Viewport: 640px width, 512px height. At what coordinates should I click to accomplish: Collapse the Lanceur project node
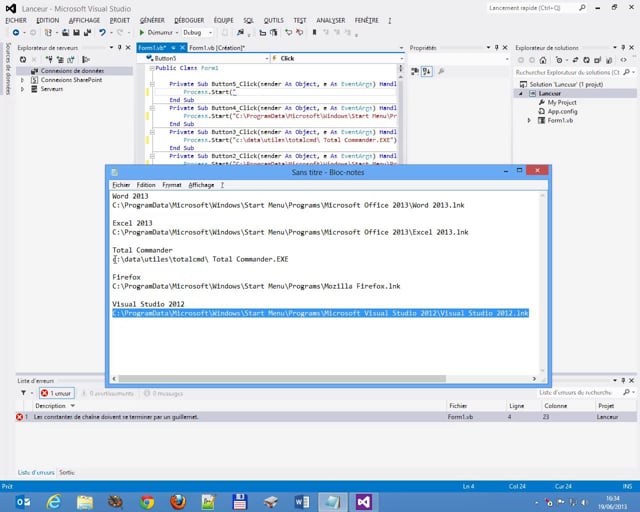(x=521, y=93)
